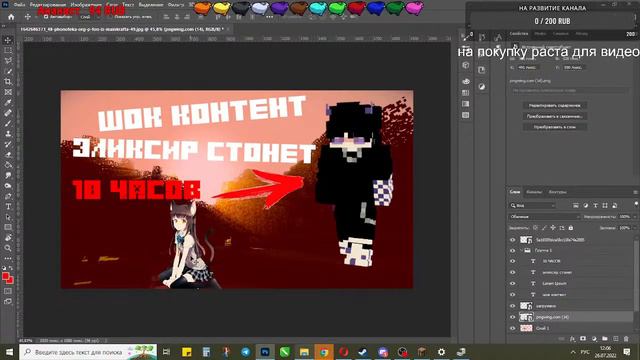Hide the 'шок контент' text layer

tap(513, 294)
